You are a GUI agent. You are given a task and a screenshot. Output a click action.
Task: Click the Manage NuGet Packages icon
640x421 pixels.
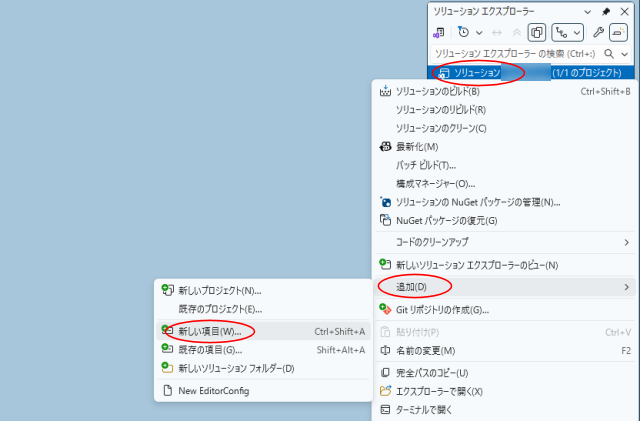tap(386, 202)
